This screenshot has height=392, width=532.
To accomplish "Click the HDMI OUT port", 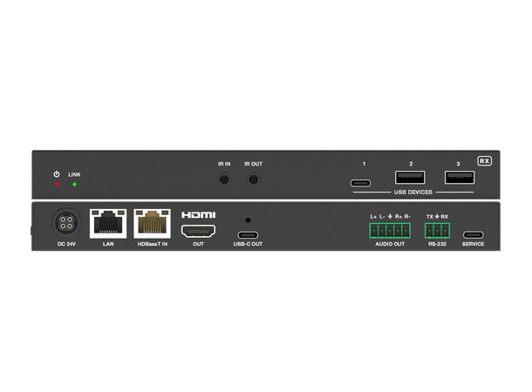I will pyautogui.click(x=198, y=231).
